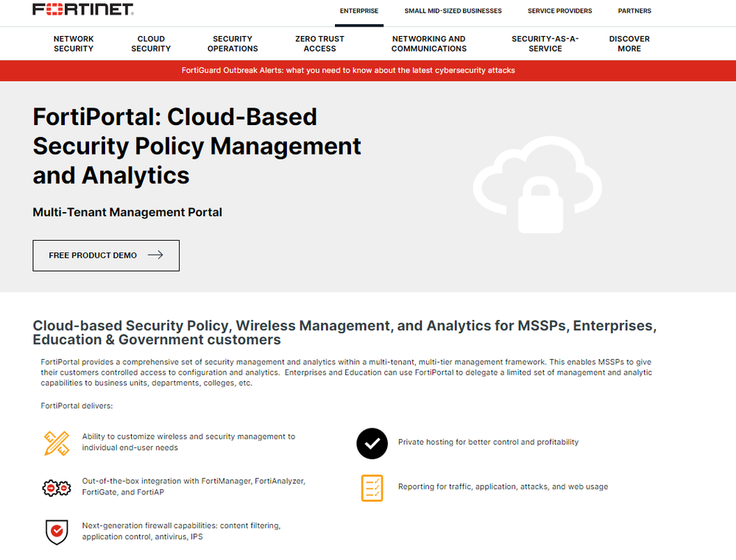Screen dimensions: 736x560
Task: Click the pencil and ruler customization icon
Action: 56,442
